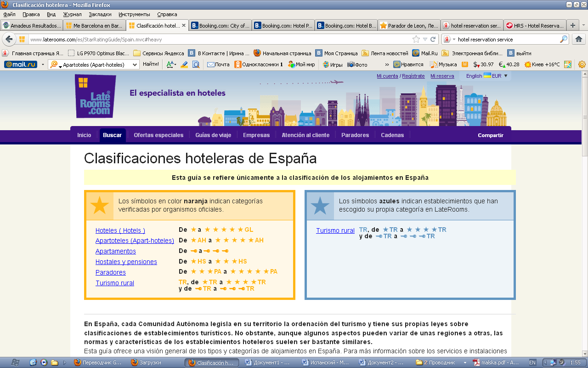Open the Закладки menu

pos(100,14)
